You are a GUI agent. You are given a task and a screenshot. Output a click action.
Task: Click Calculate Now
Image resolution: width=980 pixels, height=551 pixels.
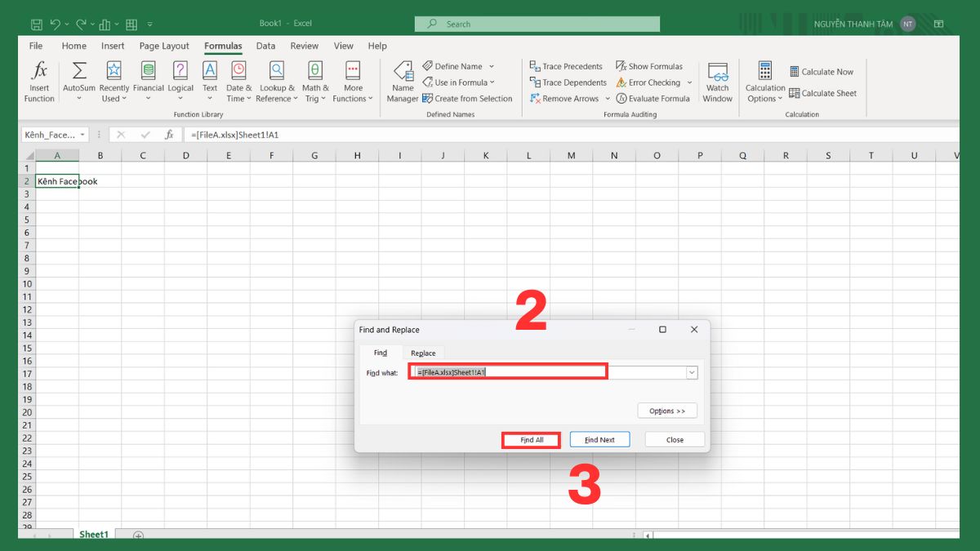[x=822, y=72]
